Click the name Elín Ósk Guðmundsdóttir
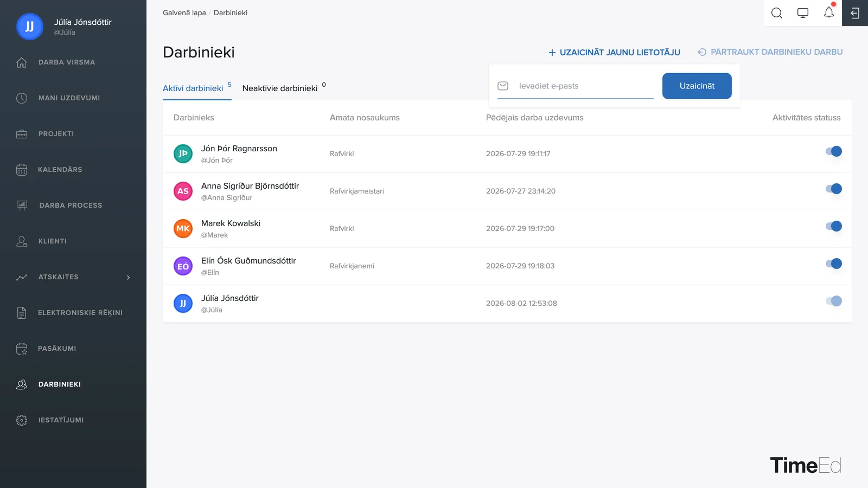Image resolution: width=868 pixels, height=488 pixels. [x=248, y=261]
